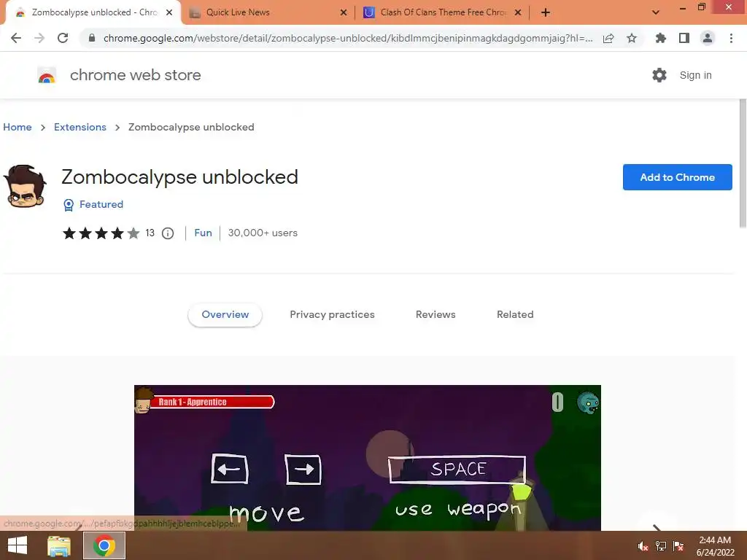This screenshot has width=747, height=560.
Task: Switch to Quick Live News tab
Action: tap(268, 12)
